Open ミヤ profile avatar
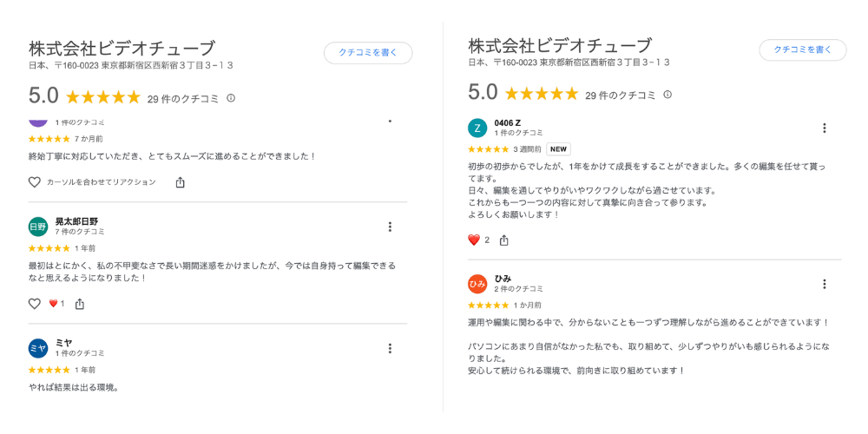Image resolution: width=868 pixels, height=434 pixels. point(38,348)
